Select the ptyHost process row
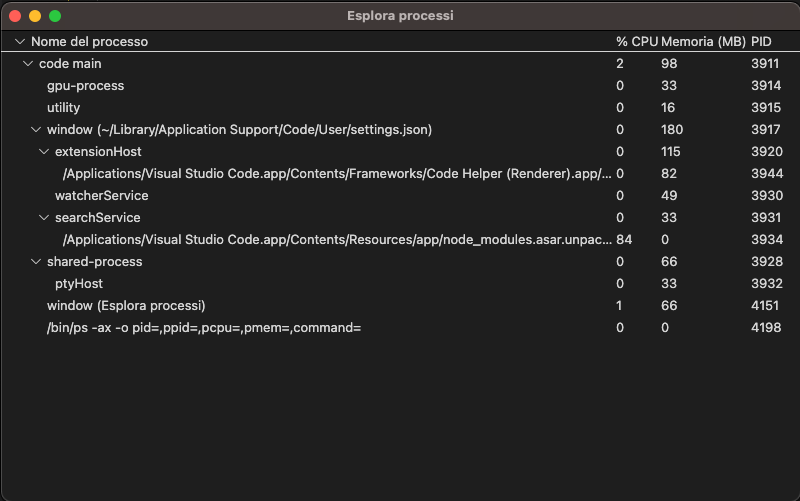The height and width of the screenshot is (501, 800). [x=400, y=284]
